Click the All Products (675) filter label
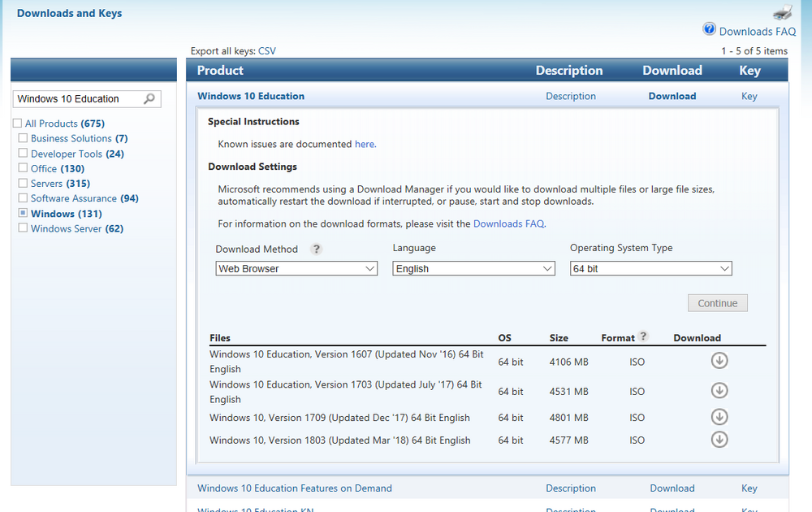812x512 pixels. pos(65,124)
